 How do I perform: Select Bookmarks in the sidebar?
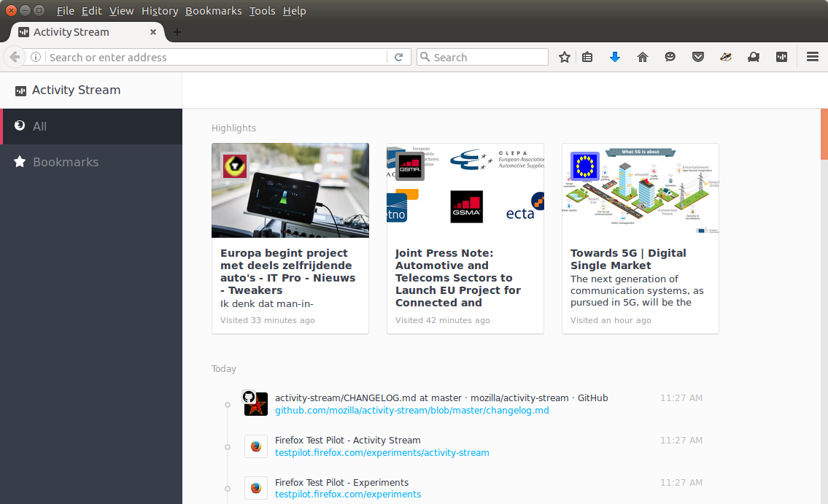[x=91, y=162]
